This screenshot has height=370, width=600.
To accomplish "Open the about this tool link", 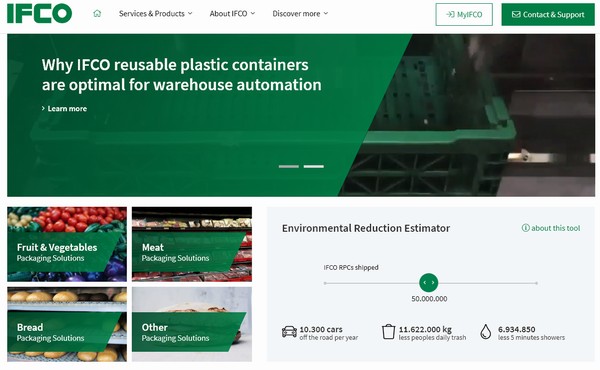I will (x=551, y=228).
